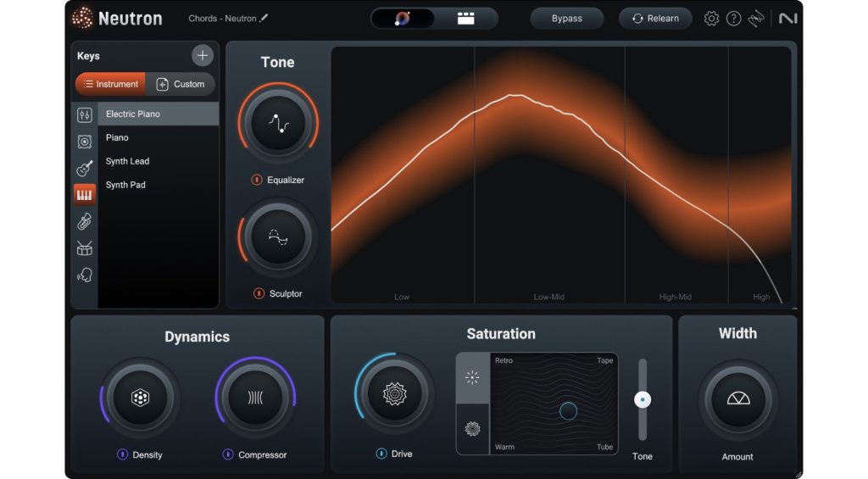Add a new target with plus button

pos(202,55)
